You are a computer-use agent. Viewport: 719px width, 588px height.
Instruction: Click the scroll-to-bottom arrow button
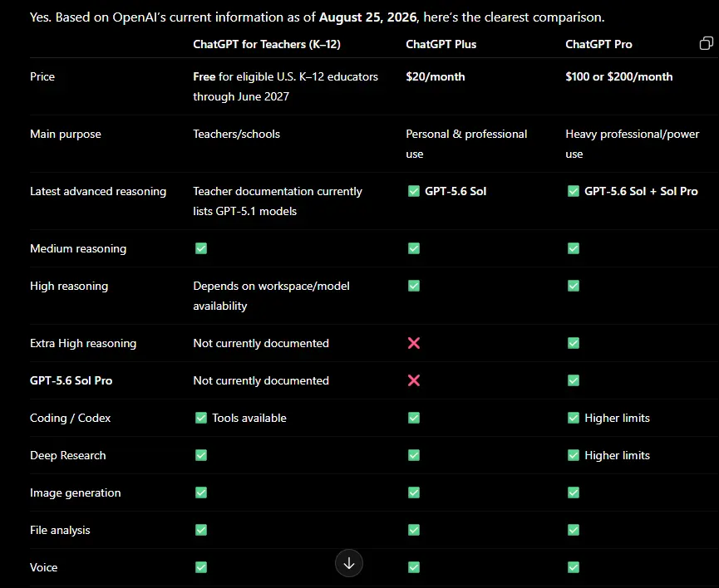[349, 563]
